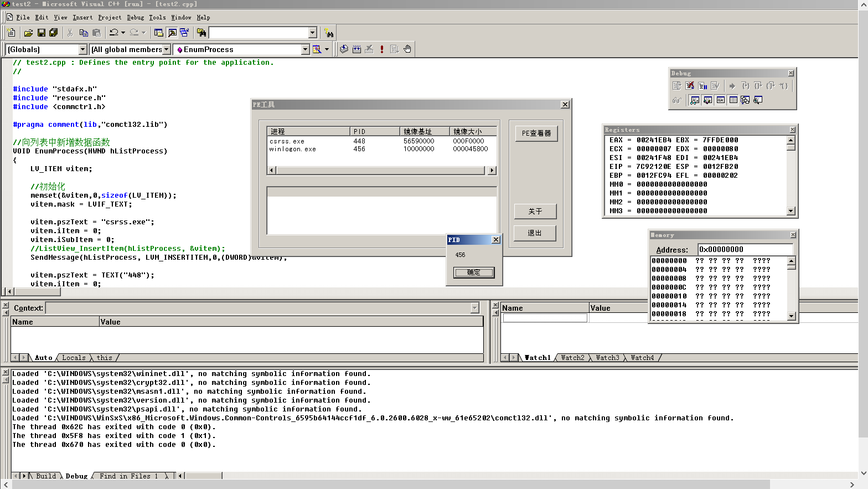Toggle the Watch window in Debug toolbar
Viewport: 868px width, 489px height.
point(694,100)
